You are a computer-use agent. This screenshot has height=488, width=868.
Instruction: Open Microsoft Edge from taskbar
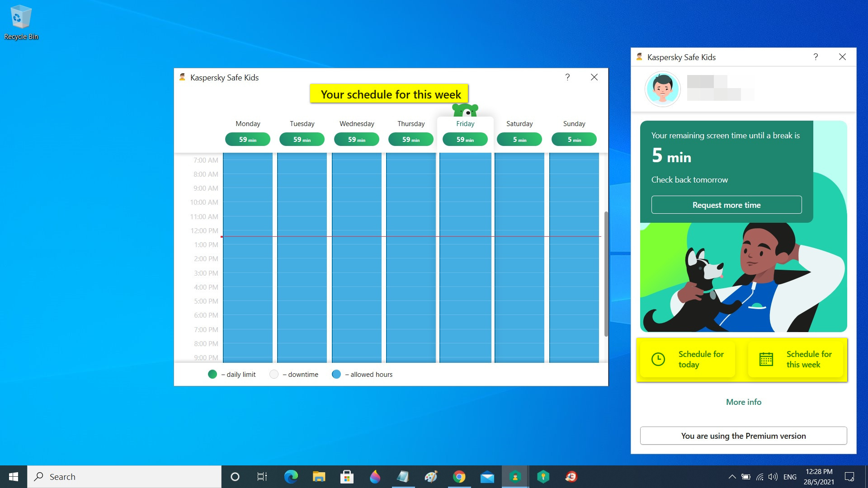(x=291, y=477)
